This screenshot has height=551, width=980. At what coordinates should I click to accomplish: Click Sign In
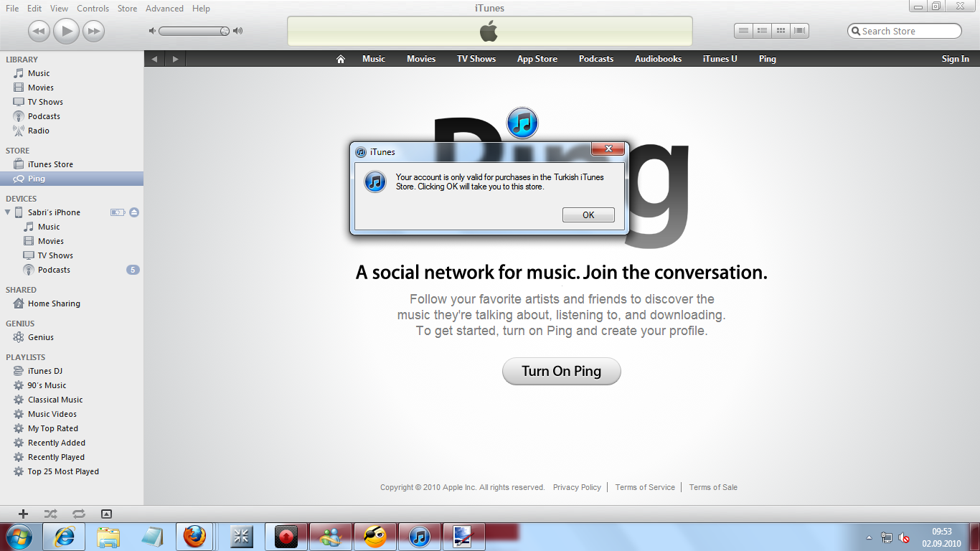point(956,59)
